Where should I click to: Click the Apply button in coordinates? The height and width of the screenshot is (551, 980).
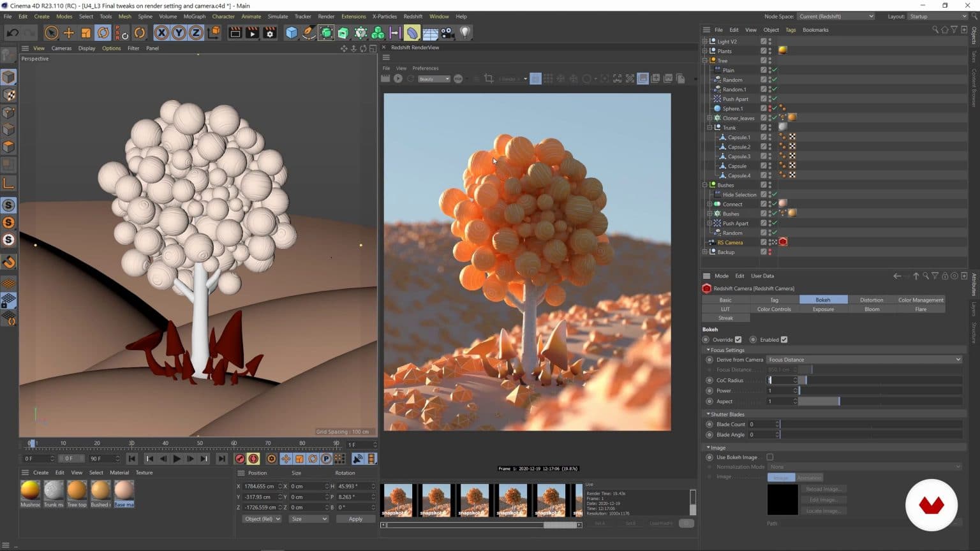355,519
